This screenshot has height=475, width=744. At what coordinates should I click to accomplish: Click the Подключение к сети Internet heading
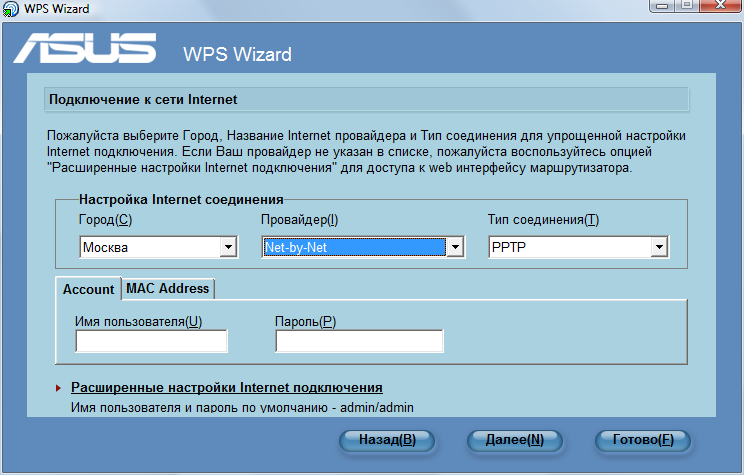(143, 100)
